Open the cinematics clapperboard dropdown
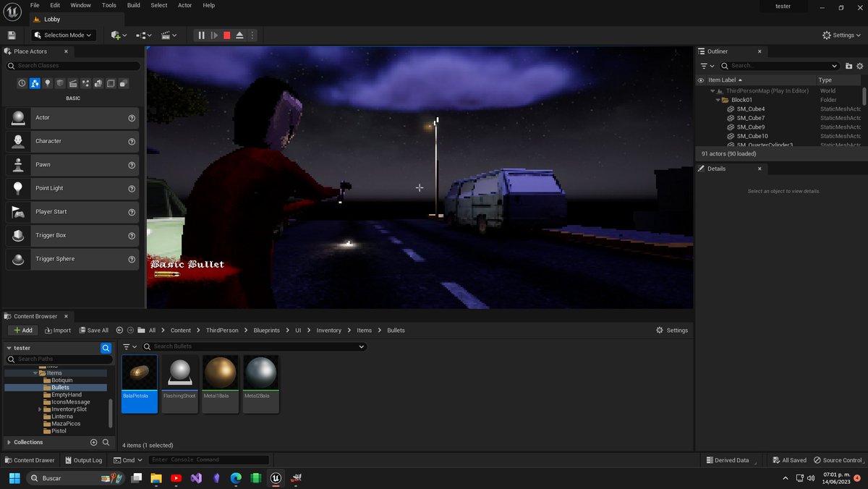The height and width of the screenshot is (489, 868). [x=169, y=35]
